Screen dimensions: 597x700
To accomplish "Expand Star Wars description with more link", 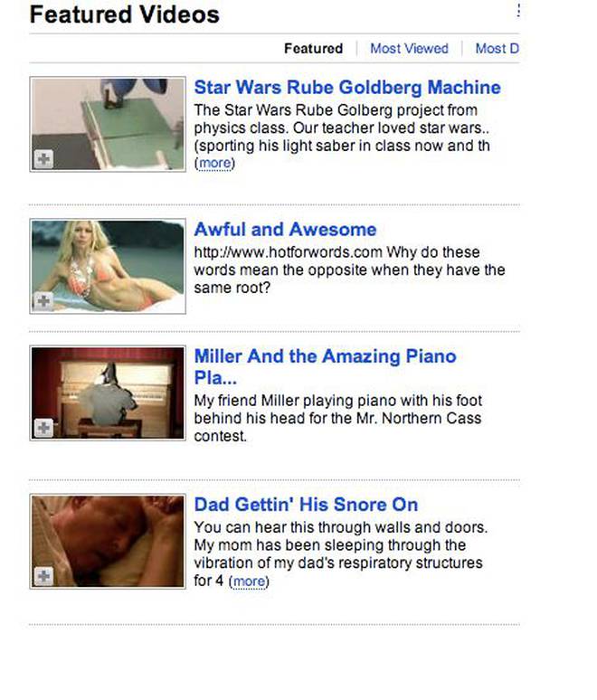I will pos(214,164).
